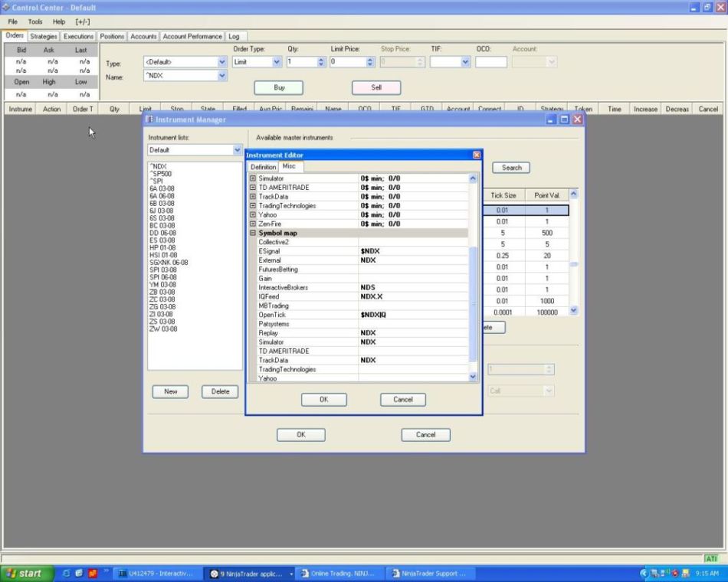
Task: Edit the IQFeed symbol value NDX.X
Action: (x=413, y=296)
